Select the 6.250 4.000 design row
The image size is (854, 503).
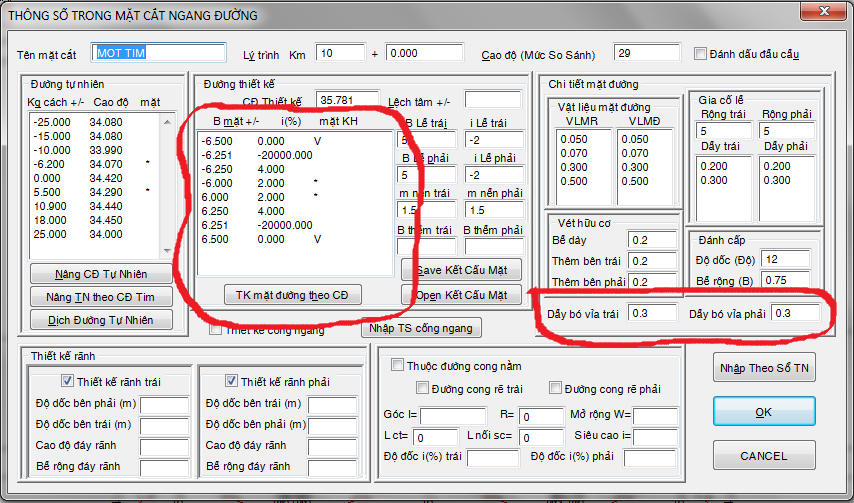(295, 211)
